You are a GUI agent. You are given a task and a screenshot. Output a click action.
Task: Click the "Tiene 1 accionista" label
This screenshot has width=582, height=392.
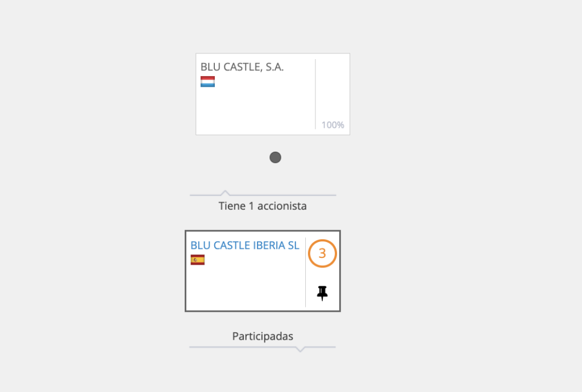[263, 206]
